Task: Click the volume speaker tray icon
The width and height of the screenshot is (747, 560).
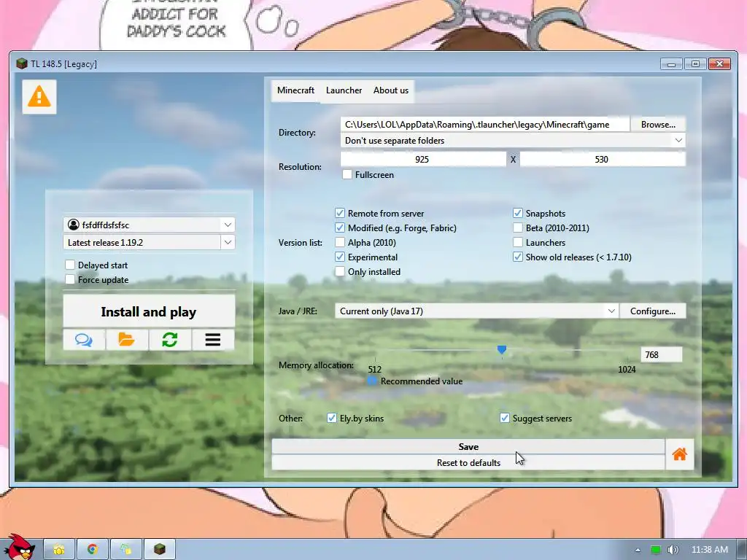Action: point(673,550)
